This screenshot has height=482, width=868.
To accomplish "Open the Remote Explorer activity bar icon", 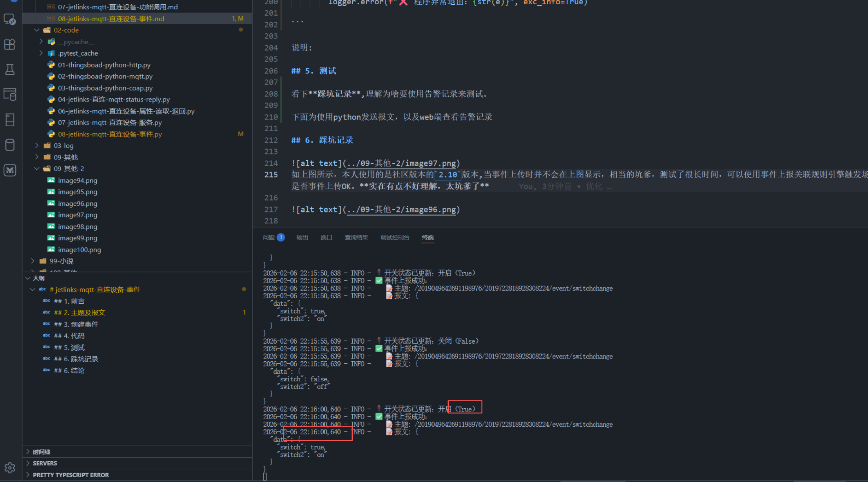I will click(10, 19).
